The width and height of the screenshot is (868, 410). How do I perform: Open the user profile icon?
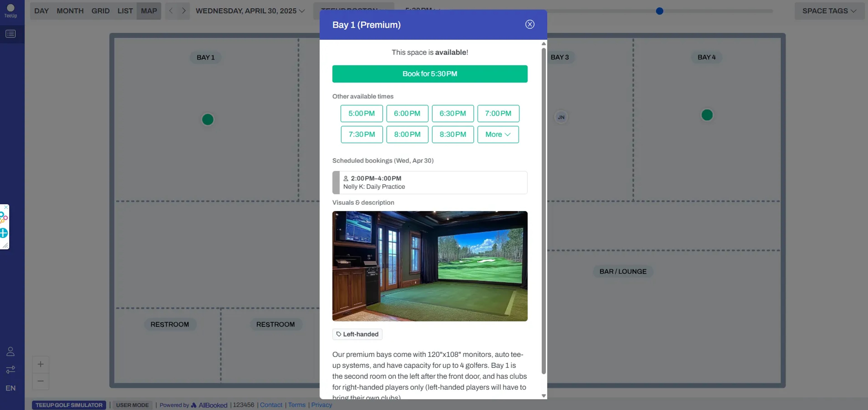10,352
